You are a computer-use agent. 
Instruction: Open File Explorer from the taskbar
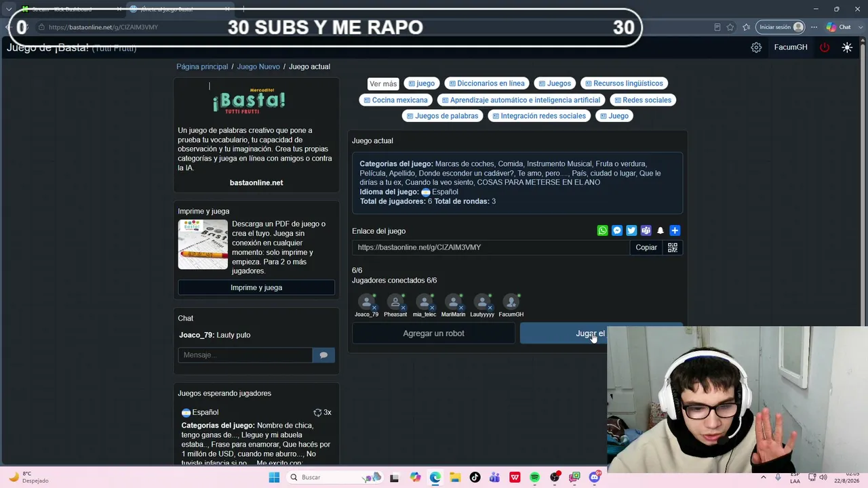(x=455, y=477)
